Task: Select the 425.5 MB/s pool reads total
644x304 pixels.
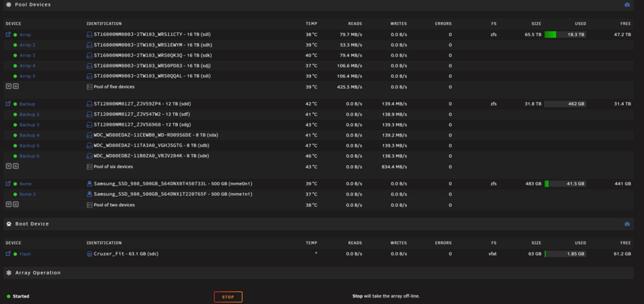Action: pos(350,87)
